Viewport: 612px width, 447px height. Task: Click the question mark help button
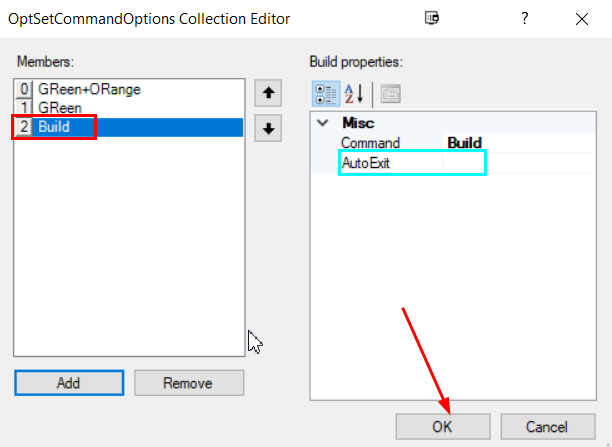click(x=523, y=17)
